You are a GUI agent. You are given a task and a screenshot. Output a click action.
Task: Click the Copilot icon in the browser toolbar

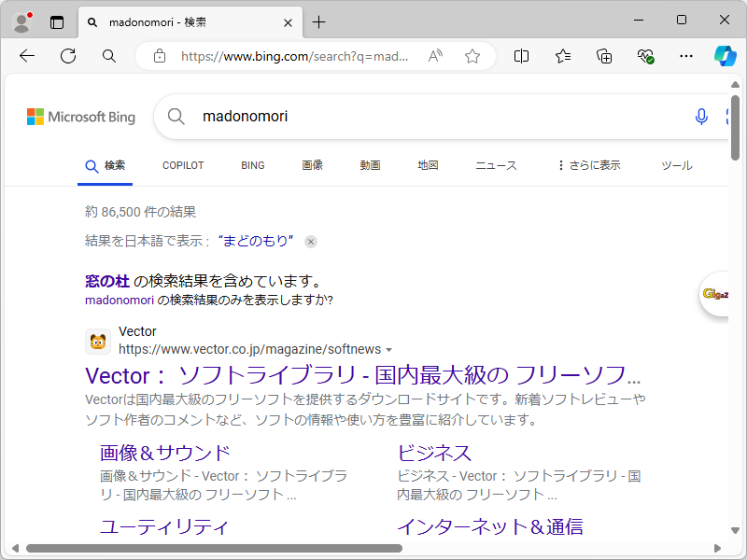[x=726, y=56]
